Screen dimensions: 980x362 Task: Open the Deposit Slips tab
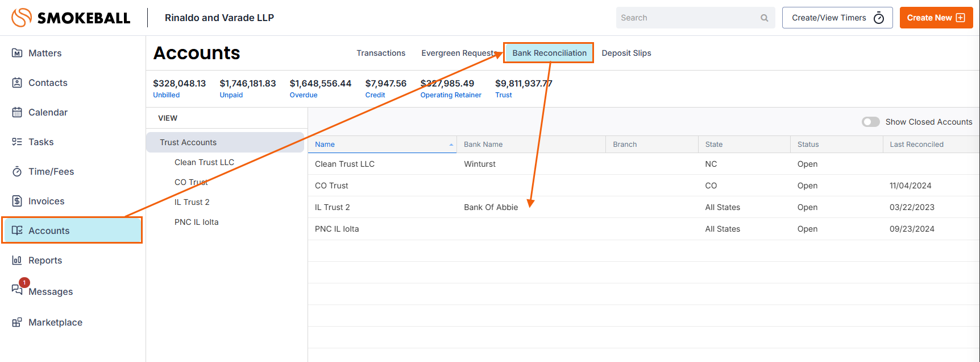(x=626, y=53)
